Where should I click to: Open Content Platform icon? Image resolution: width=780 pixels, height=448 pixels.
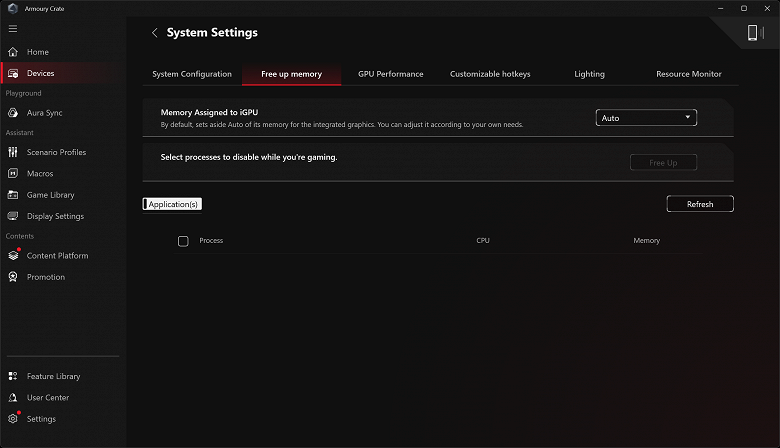pyautogui.click(x=13, y=256)
